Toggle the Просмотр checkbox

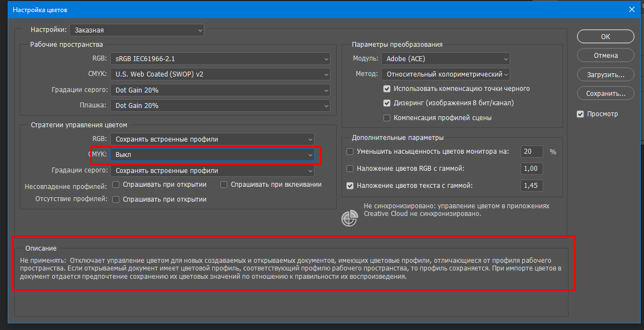(580, 114)
